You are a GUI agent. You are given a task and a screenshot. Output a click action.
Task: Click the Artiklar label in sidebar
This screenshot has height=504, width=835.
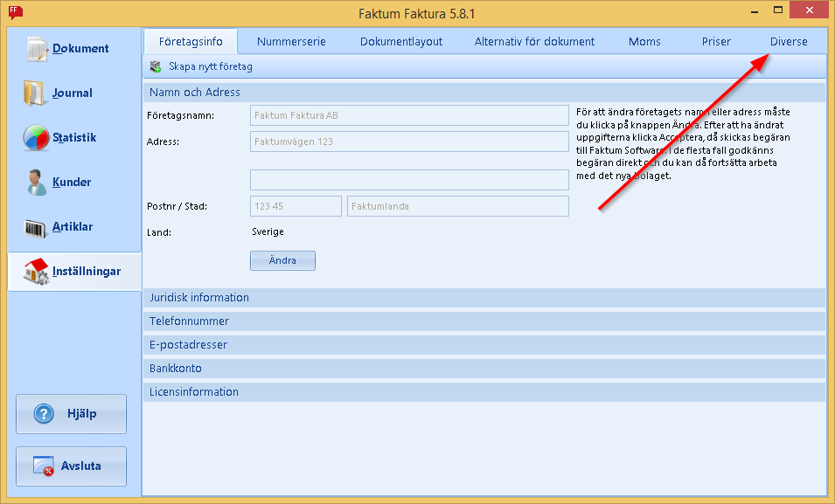[73, 227]
